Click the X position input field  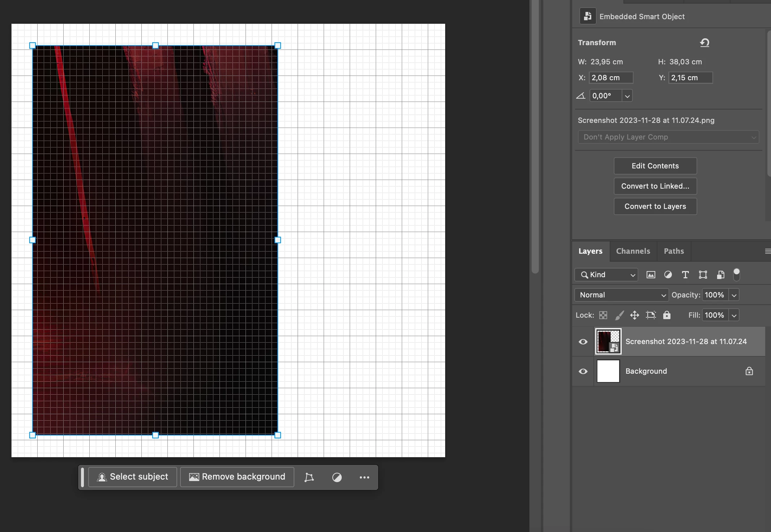pos(611,78)
